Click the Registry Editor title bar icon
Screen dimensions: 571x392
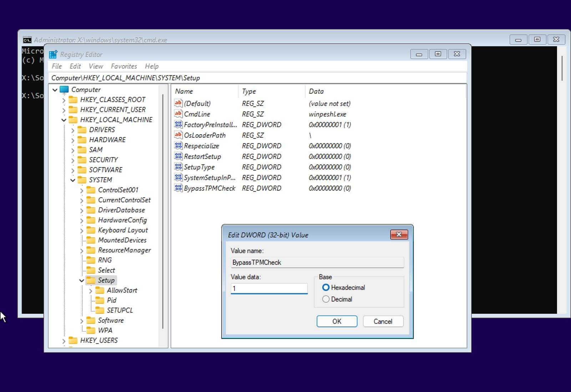[53, 55]
